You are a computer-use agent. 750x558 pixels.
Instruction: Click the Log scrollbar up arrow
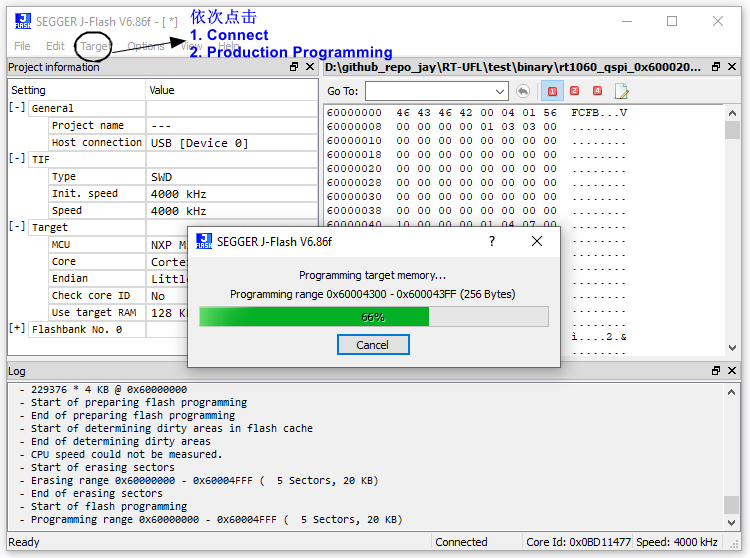(x=731, y=392)
